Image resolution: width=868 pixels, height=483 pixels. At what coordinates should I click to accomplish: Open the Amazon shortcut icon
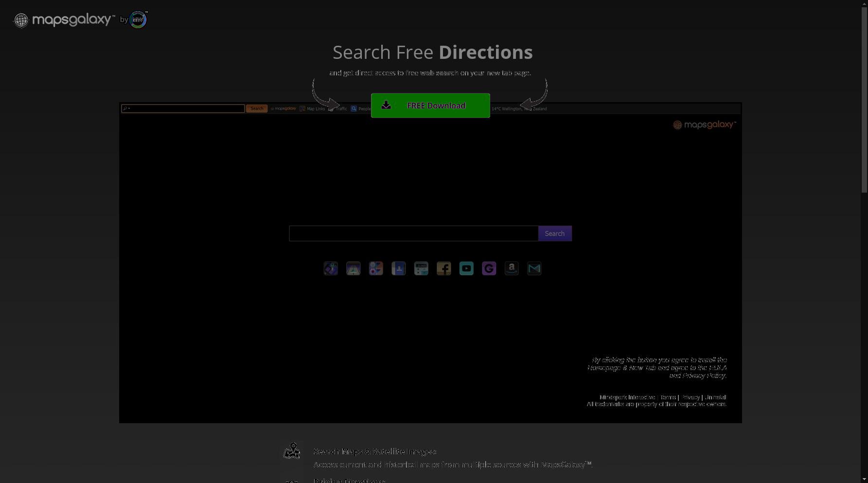pos(512,268)
